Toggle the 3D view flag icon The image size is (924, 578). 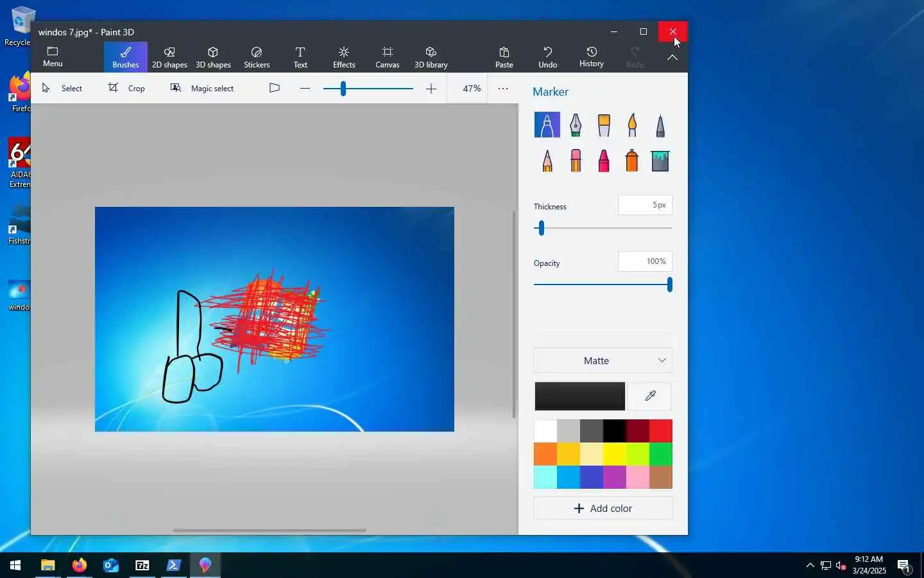[x=275, y=88]
